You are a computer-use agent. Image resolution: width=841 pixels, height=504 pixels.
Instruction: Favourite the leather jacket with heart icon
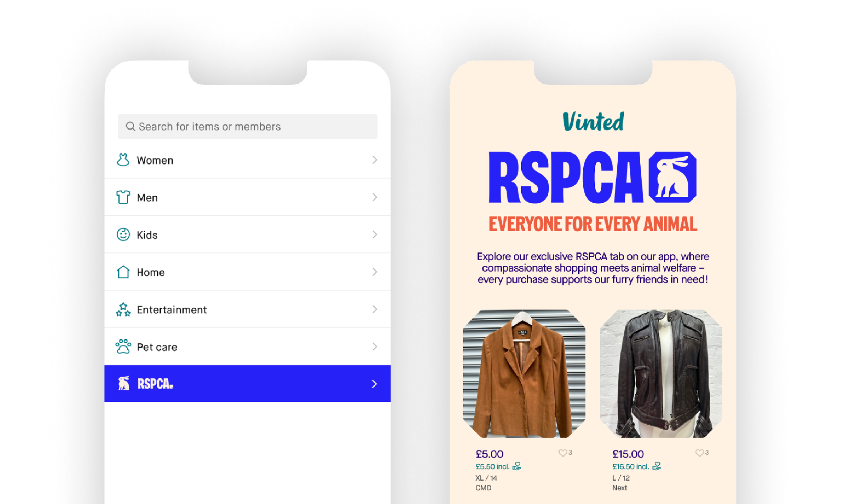699,453
